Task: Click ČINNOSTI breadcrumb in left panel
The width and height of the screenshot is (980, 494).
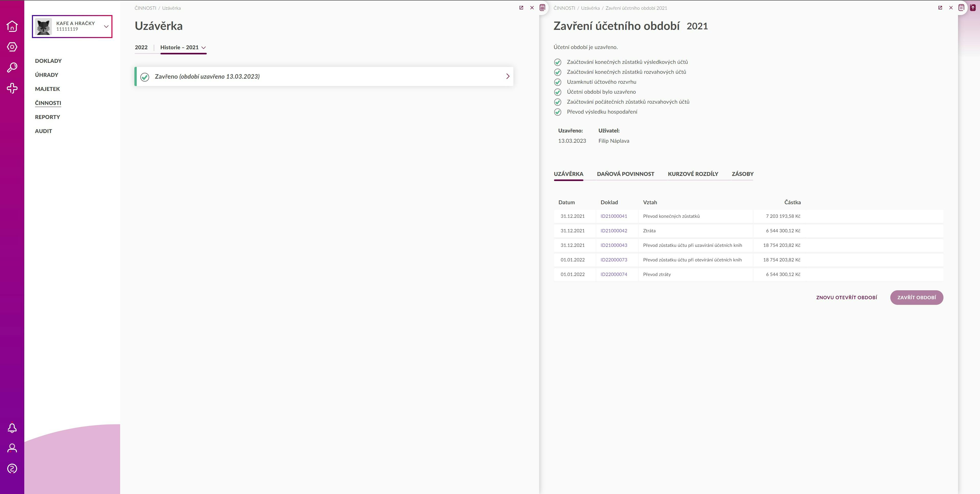Action: [145, 8]
